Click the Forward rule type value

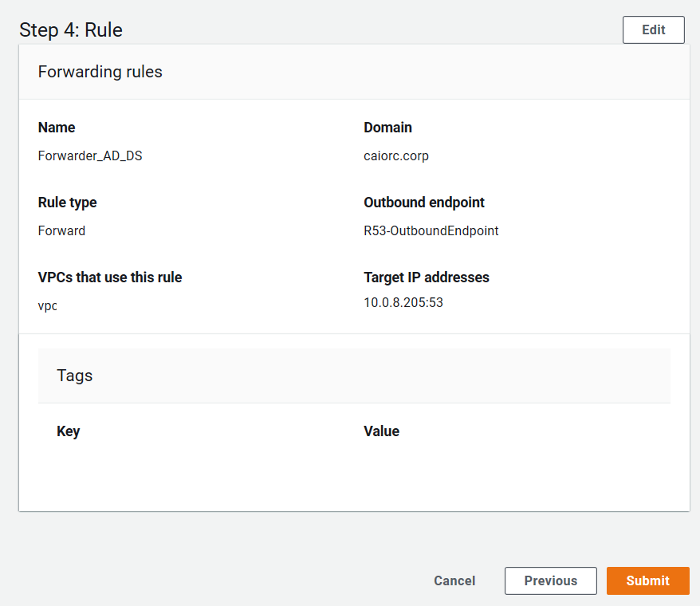[61, 231]
